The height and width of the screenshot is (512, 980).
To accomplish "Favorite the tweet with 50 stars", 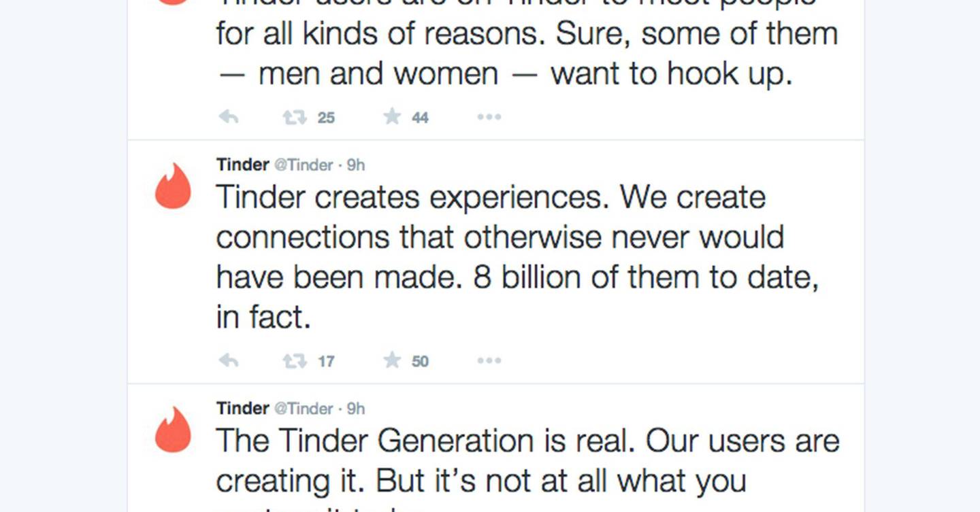I will pyautogui.click(x=392, y=360).
